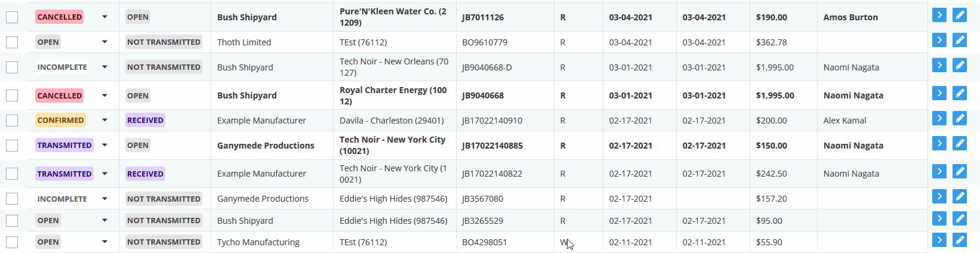Open arrow icon for order JB3567080
The height and width of the screenshot is (253, 980).
coord(939,196)
